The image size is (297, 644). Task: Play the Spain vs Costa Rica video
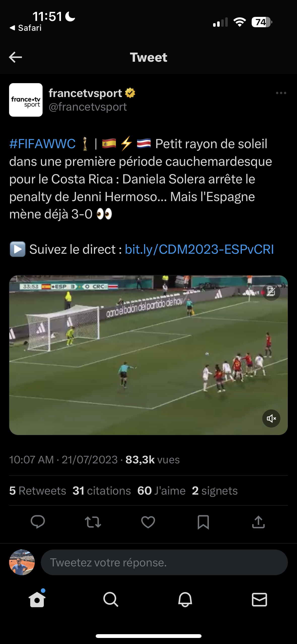pos(148,355)
